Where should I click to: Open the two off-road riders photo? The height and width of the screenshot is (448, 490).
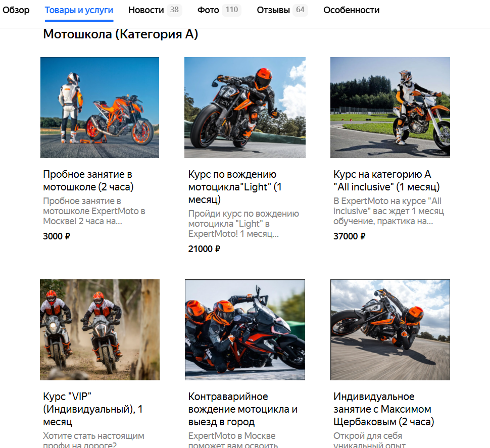pos(100,330)
